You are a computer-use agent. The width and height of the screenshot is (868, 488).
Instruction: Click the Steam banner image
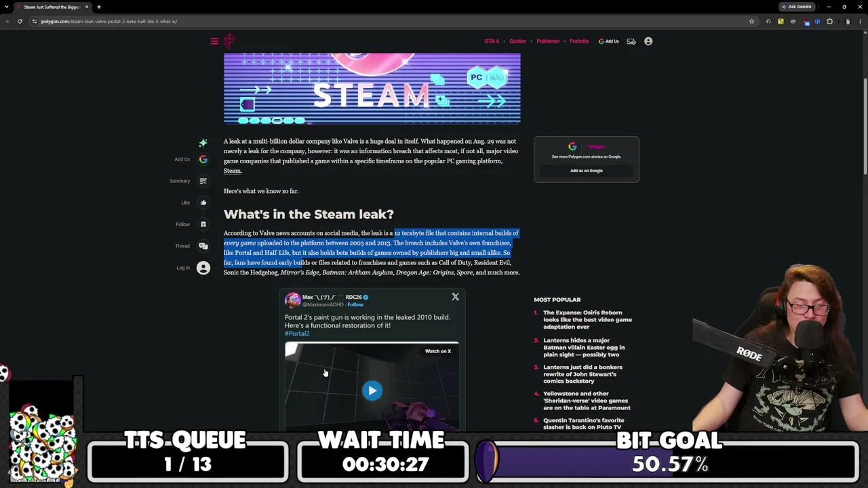point(372,89)
